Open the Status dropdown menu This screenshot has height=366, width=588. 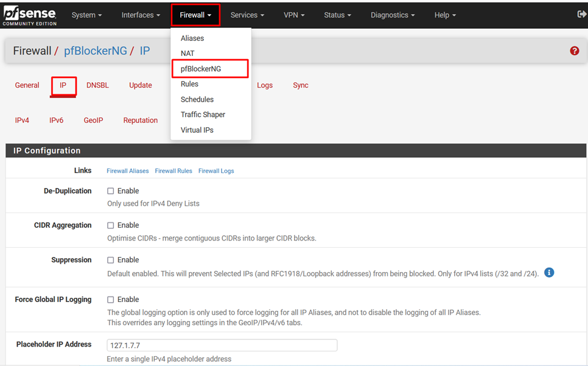[x=337, y=15]
